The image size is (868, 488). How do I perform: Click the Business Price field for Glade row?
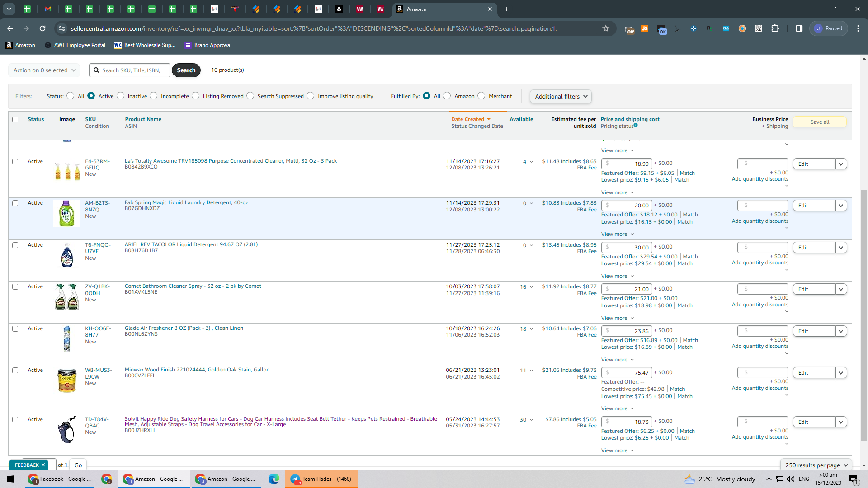coord(763,331)
